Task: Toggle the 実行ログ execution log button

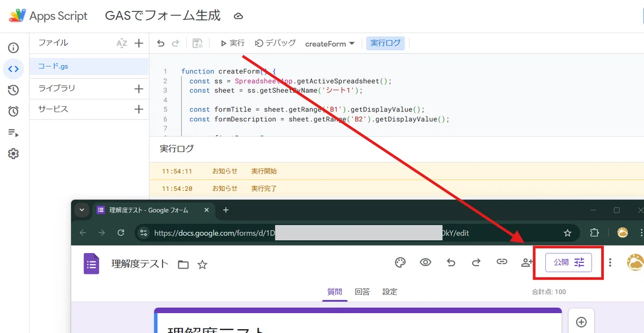Action: pos(385,43)
